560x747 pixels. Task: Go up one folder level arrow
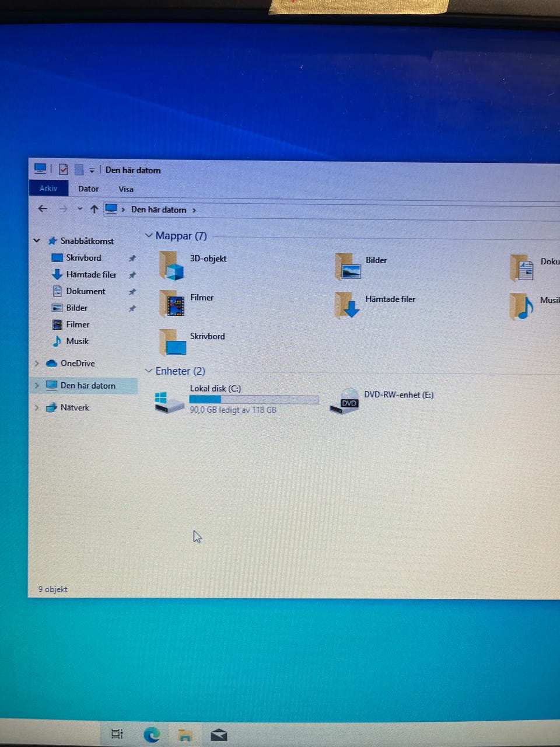pos(94,209)
